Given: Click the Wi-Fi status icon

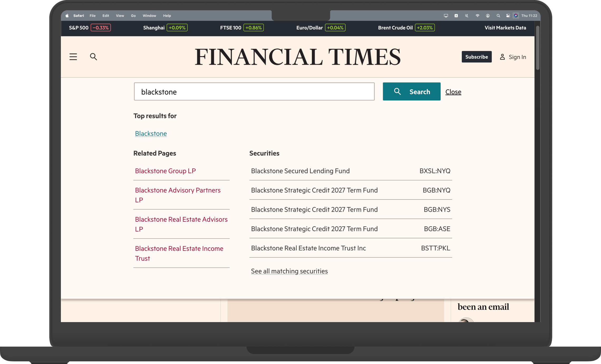Looking at the screenshot, I should [x=477, y=16].
